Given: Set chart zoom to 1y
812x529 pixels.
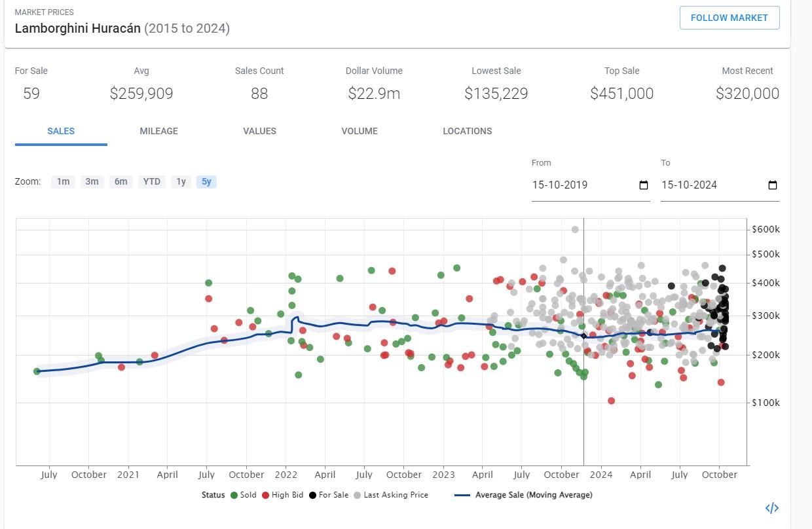Looking at the screenshot, I should [x=181, y=181].
